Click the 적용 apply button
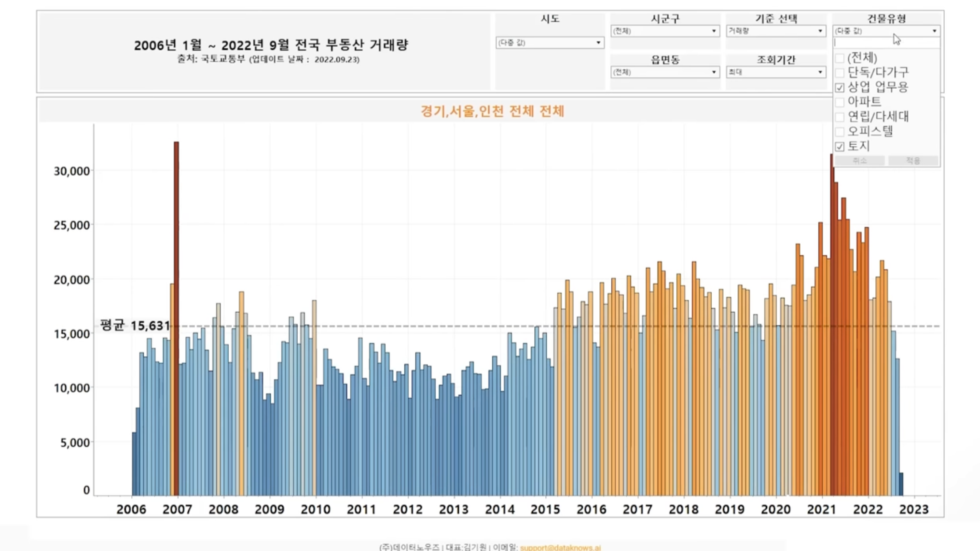This screenshot has height=551, width=980. click(913, 161)
